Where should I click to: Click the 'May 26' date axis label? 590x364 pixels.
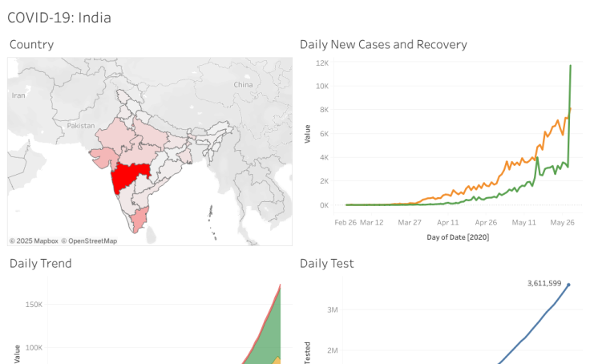point(563,222)
